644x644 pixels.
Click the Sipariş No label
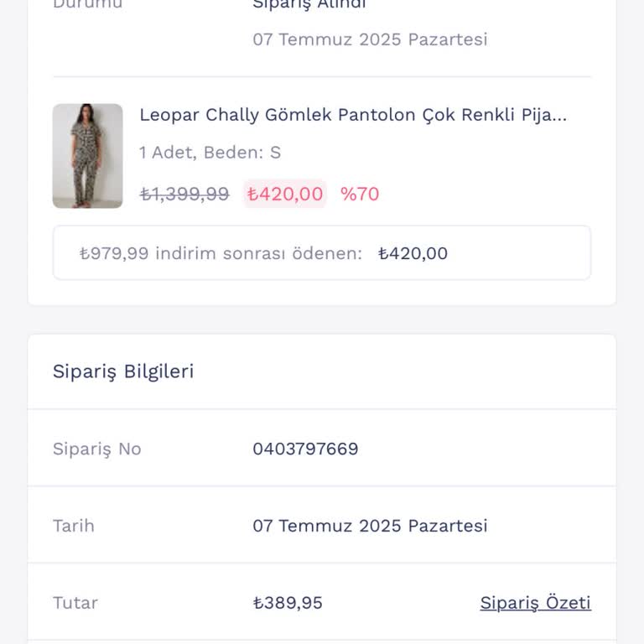[96, 449]
